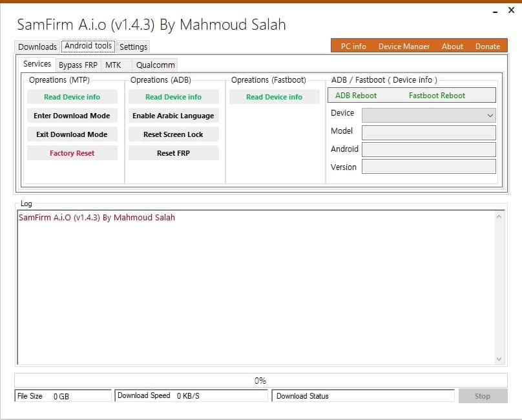Open the Services sub-tab
This screenshot has height=420, width=522.
pos(37,64)
